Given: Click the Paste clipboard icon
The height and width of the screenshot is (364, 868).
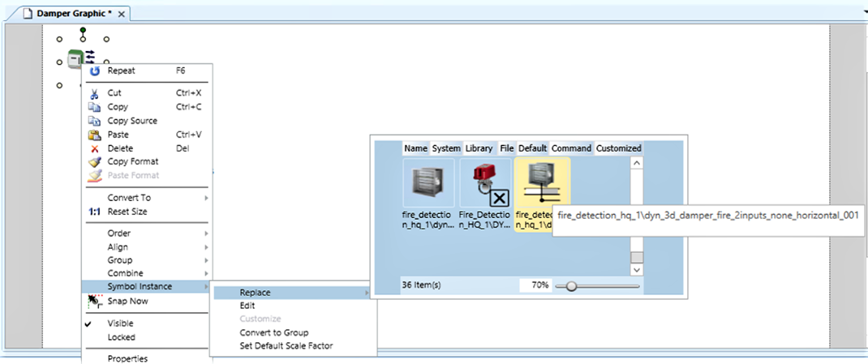Looking at the screenshot, I should tap(94, 135).
